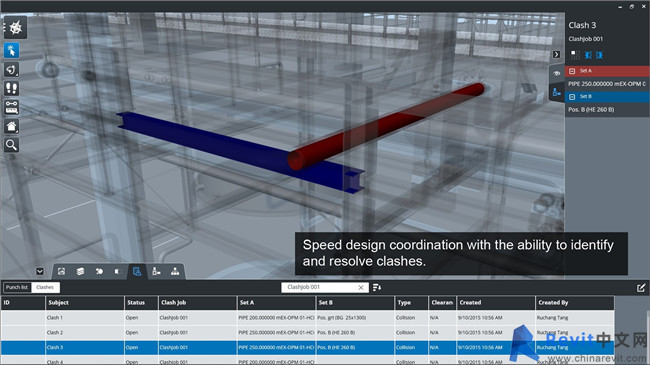Viewport: 650px width, 365px height.
Task: Sort by the Type column header
Action: (411, 303)
